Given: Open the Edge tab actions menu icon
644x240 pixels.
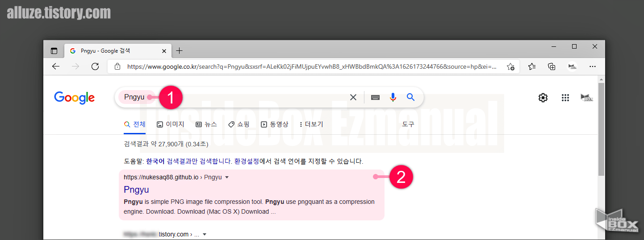Looking at the screenshot, I should (x=54, y=51).
